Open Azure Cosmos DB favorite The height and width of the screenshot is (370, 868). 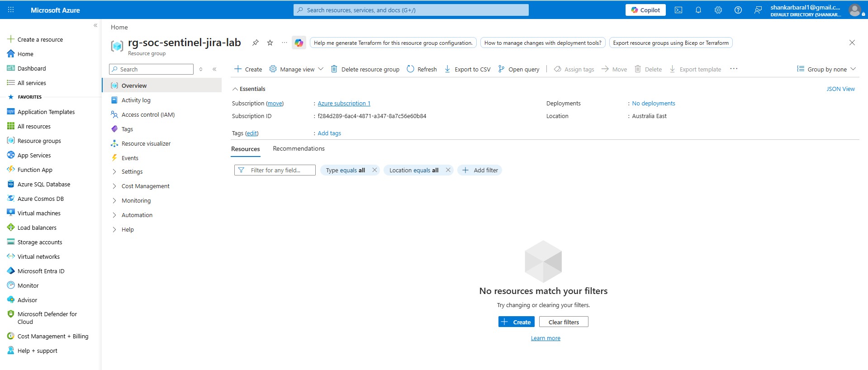pos(35,199)
